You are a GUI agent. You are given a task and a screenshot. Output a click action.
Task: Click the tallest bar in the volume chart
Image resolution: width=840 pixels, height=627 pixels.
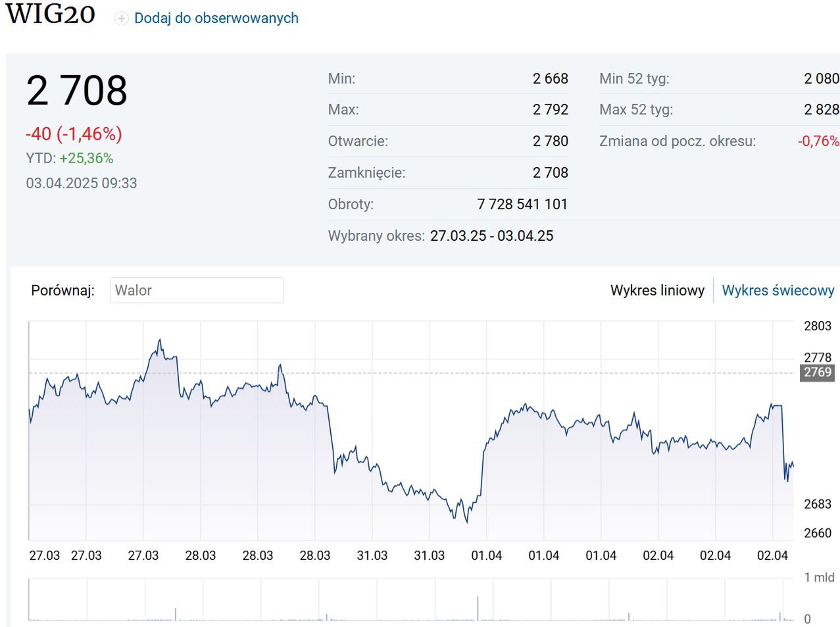478,608
